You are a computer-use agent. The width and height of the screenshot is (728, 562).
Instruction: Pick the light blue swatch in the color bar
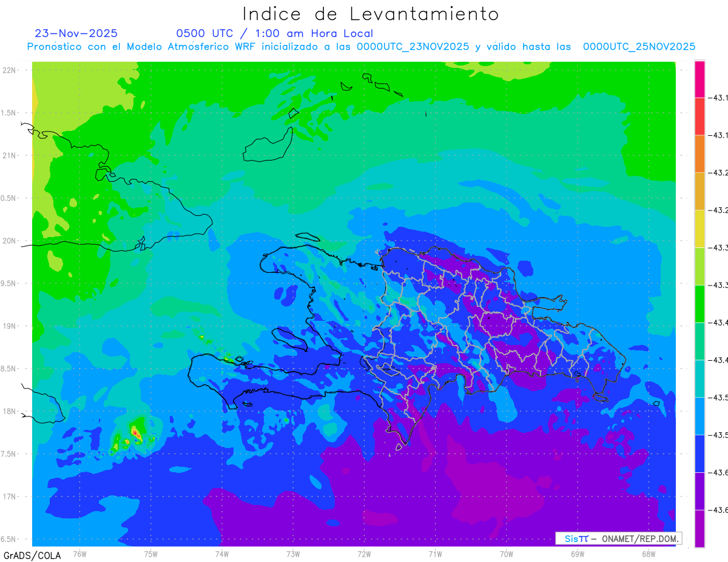699,416
